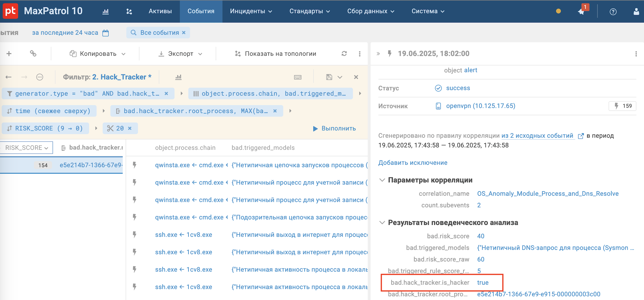
Task: Refresh the events list
Action: pos(344,54)
